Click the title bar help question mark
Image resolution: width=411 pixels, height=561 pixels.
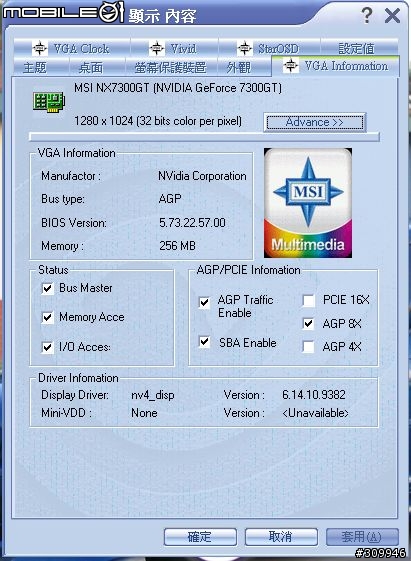[x=367, y=15]
